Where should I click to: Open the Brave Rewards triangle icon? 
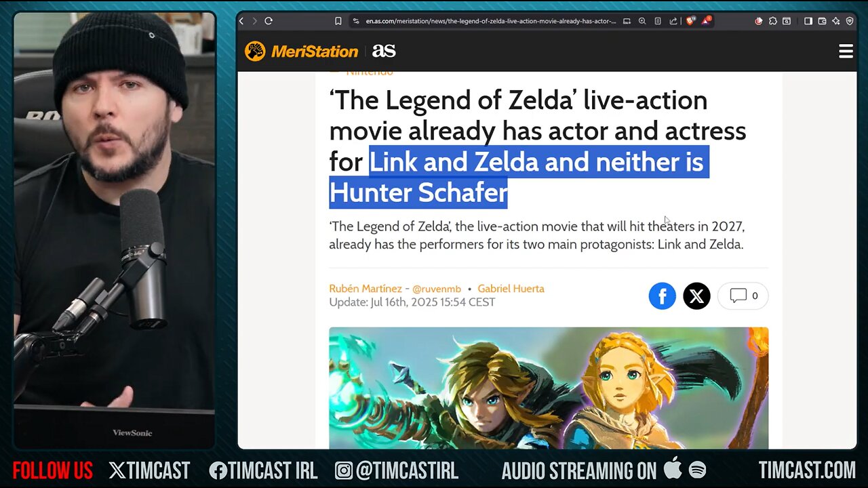[x=706, y=21]
